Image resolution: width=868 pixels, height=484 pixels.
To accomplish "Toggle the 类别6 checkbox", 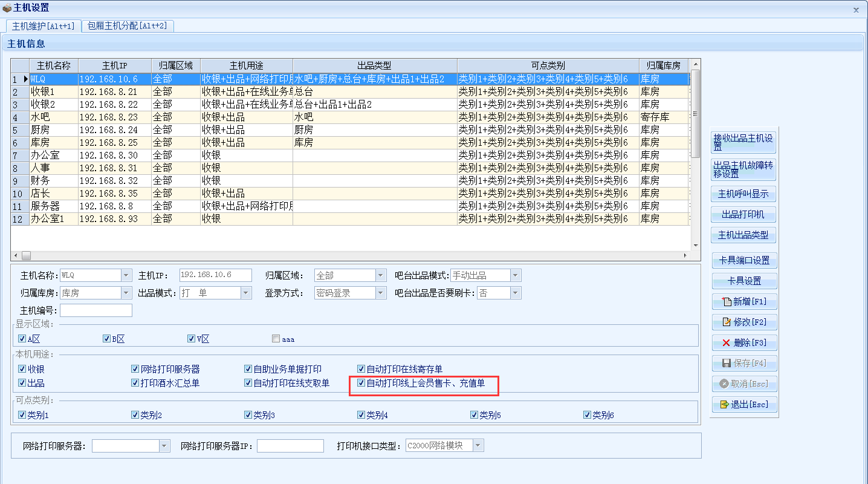I will 587,415.
